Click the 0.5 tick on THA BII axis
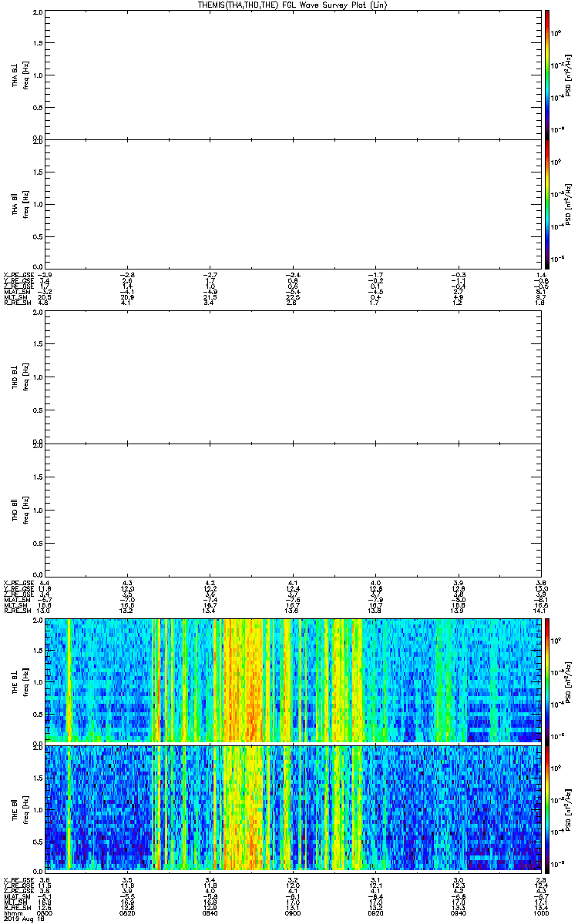Image resolution: width=578 pixels, height=924 pixels. coord(38,236)
